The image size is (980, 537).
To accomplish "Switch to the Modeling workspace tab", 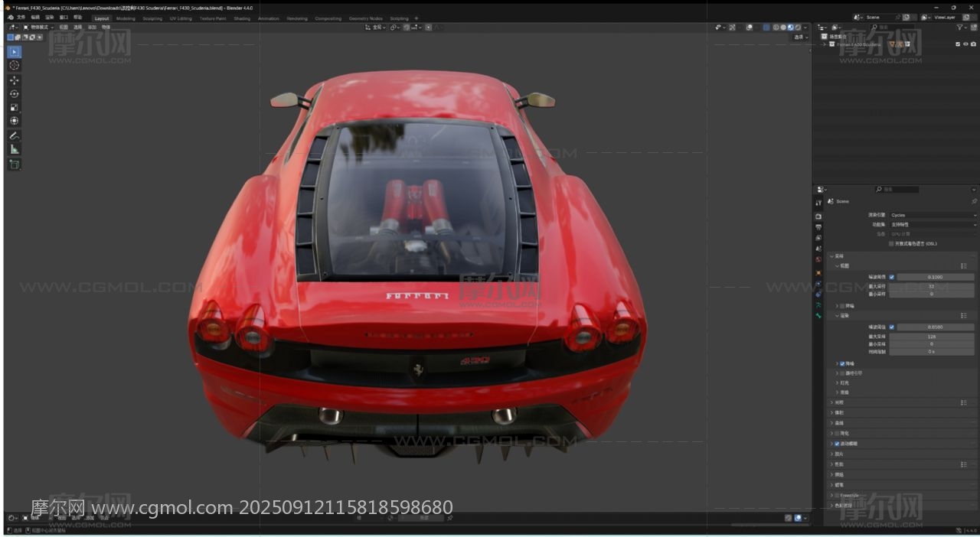I will click(126, 18).
